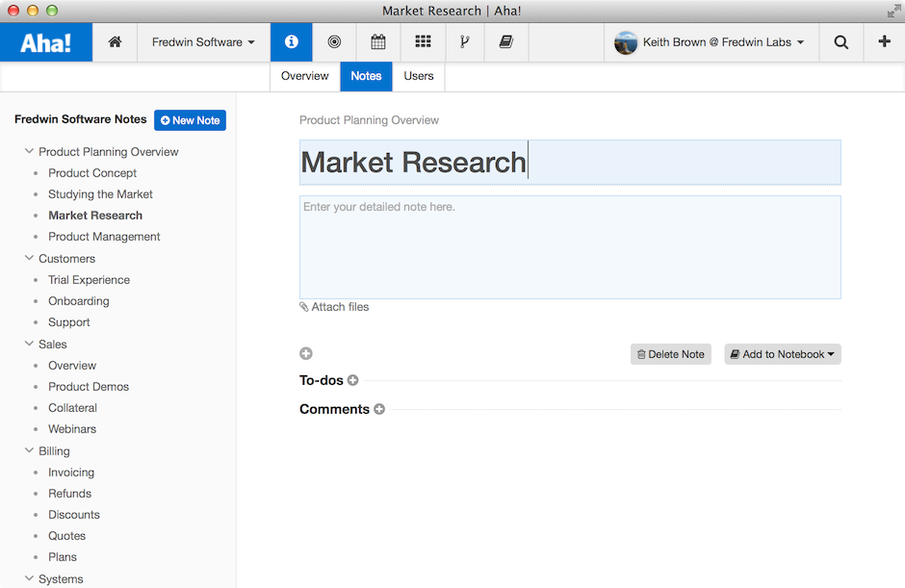
Task: Click the search magnifier icon
Action: [x=840, y=42]
